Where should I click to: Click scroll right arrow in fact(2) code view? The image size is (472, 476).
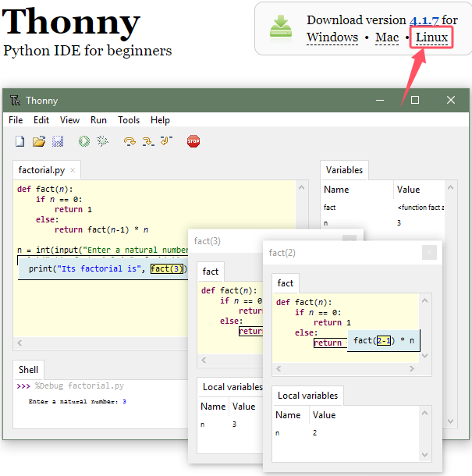point(412,369)
